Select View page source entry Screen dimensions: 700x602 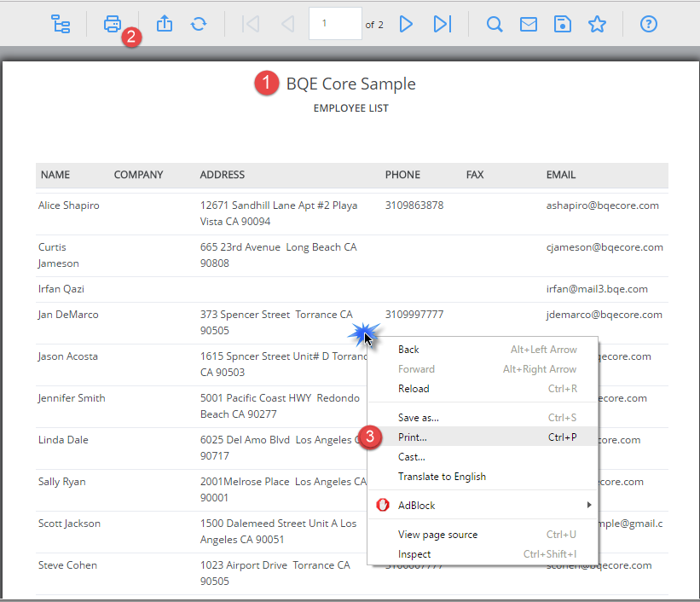click(x=482, y=535)
